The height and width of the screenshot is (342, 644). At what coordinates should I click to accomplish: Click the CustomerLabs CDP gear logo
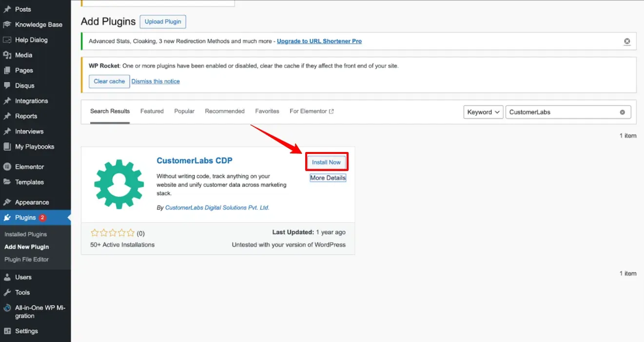(119, 185)
